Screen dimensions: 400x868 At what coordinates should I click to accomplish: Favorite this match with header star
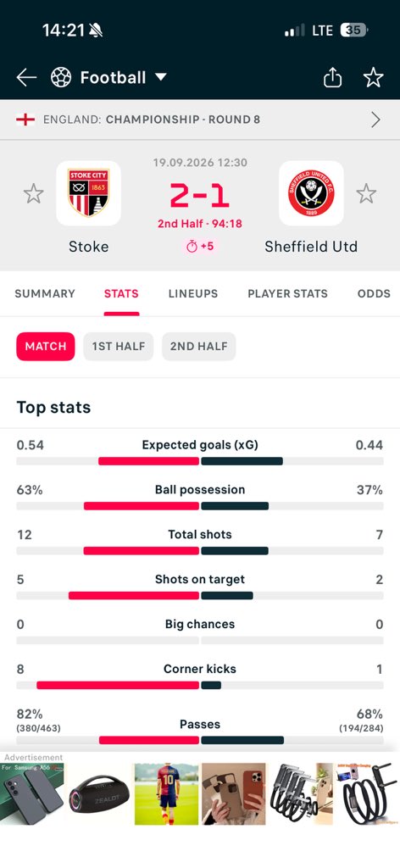(x=374, y=77)
